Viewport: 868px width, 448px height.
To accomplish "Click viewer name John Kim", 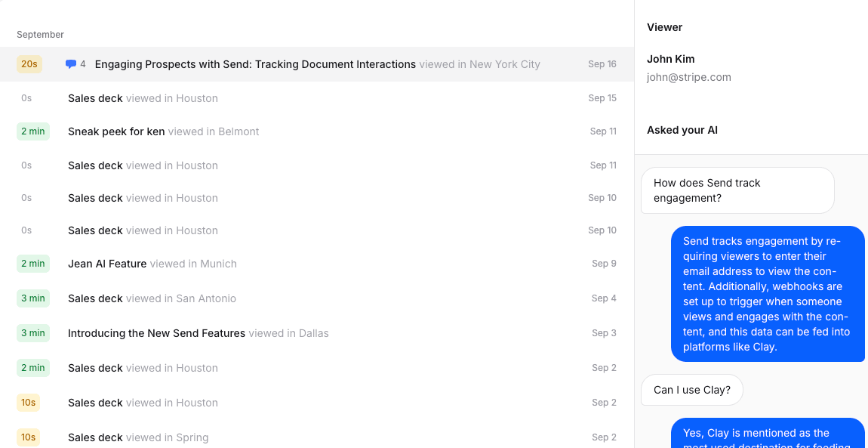I will coord(670,59).
